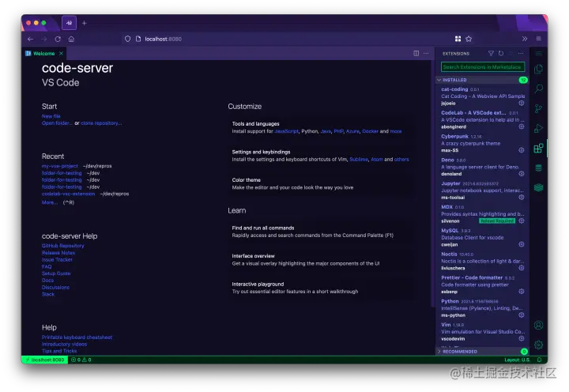Viewport: 569px width, 392px height.
Task: Manage the Prettier extension gear
Action: (522, 292)
